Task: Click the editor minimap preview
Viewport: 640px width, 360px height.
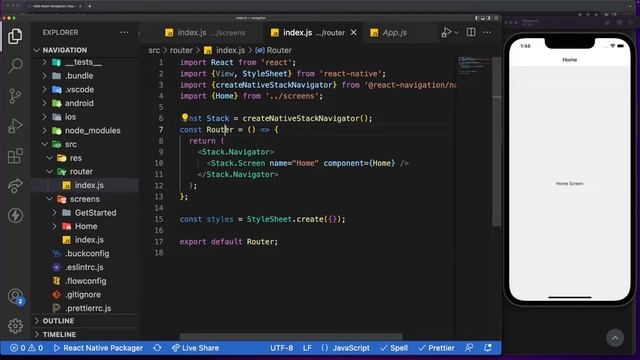Action: (475, 66)
